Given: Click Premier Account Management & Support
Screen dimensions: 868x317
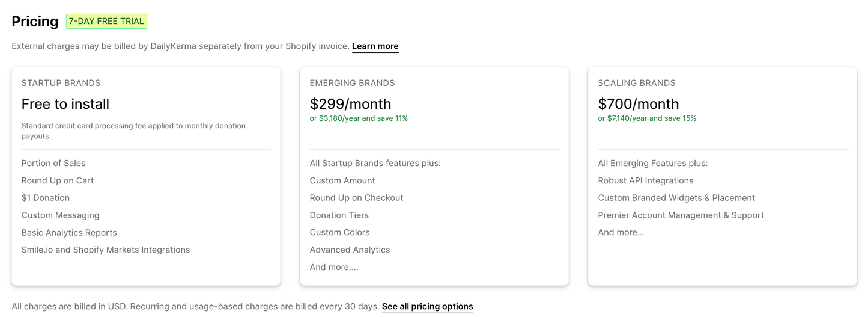Looking at the screenshot, I should [x=681, y=215].
